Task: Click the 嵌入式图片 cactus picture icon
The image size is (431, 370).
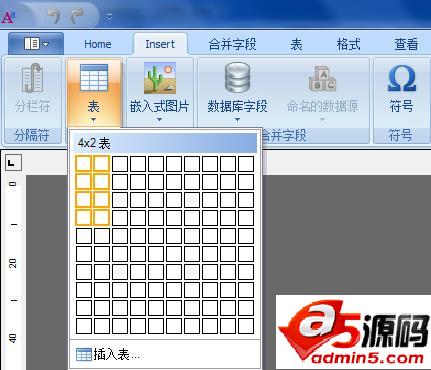Action: 160,78
